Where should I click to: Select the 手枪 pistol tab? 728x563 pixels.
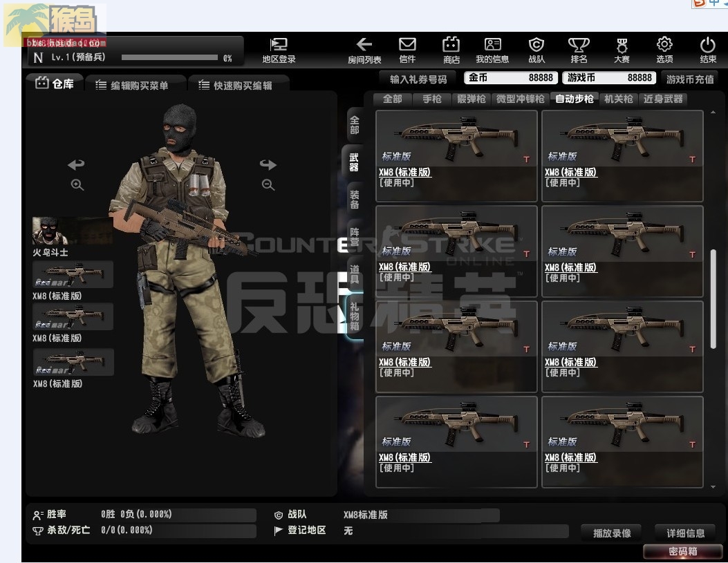[x=432, y=99]
